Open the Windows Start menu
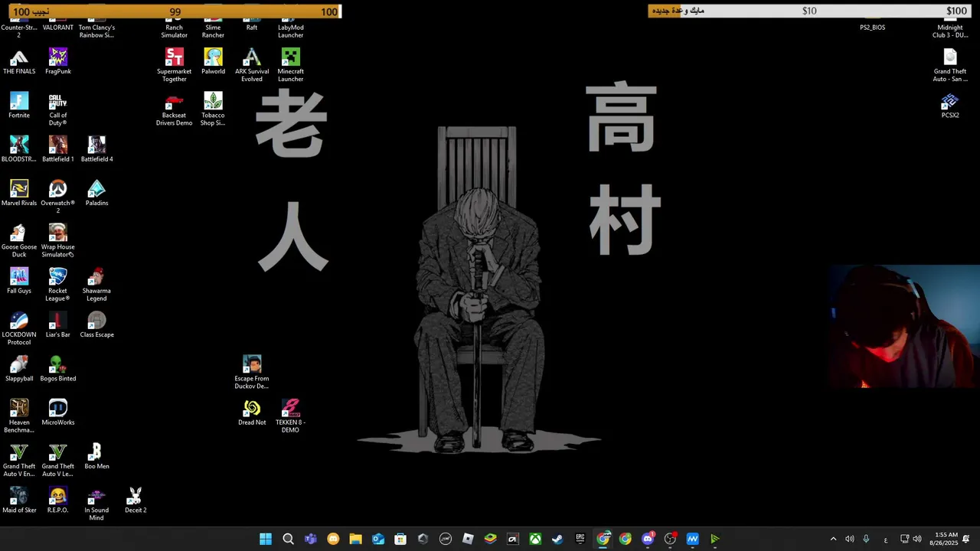The width and height of the screenshot is (980, 551). [266, 539]
